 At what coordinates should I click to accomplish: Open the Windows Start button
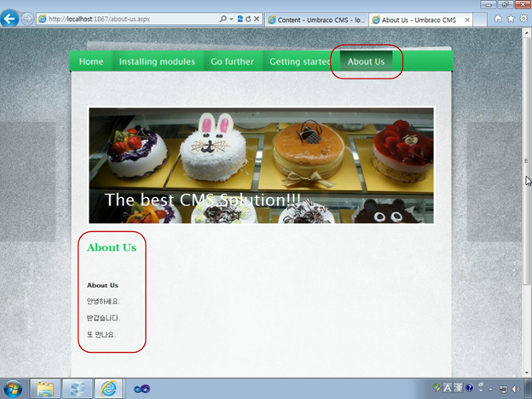coord(13,389)
